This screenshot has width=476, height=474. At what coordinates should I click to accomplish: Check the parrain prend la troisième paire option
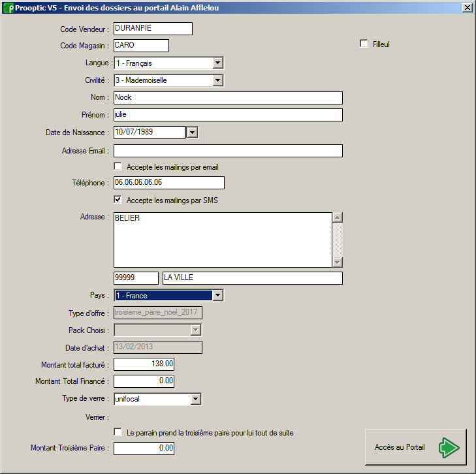(x=118, y=432)
